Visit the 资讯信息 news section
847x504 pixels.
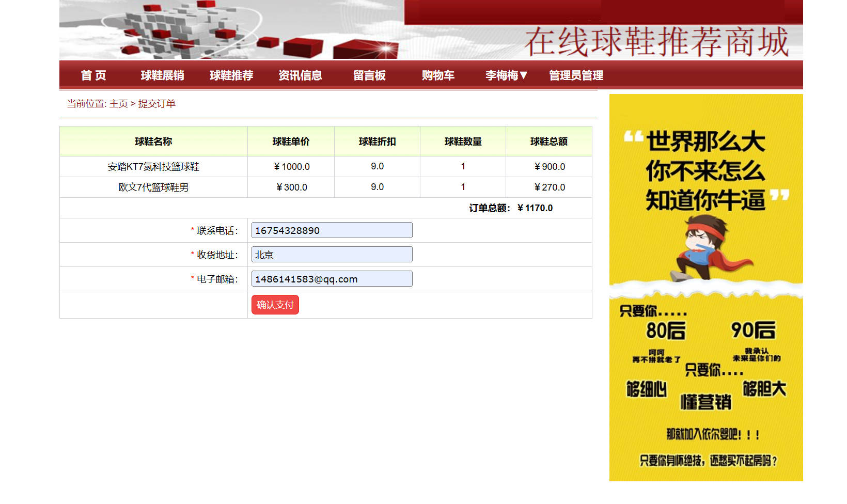point(300,75)
